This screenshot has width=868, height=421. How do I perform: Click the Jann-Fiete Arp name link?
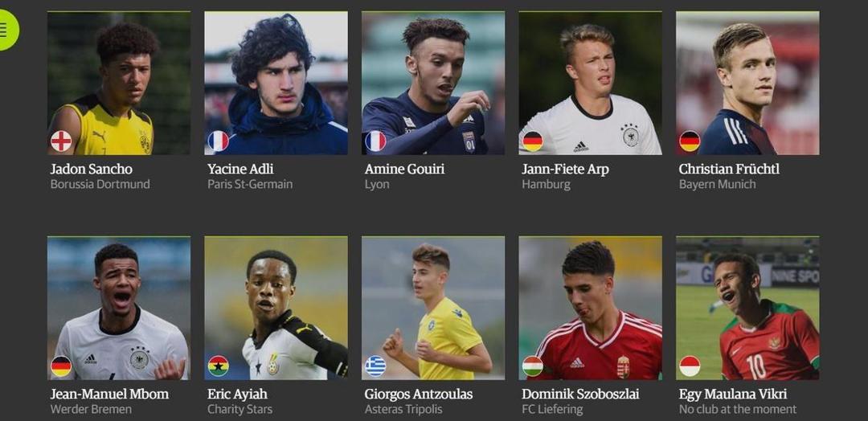(565, 170)
